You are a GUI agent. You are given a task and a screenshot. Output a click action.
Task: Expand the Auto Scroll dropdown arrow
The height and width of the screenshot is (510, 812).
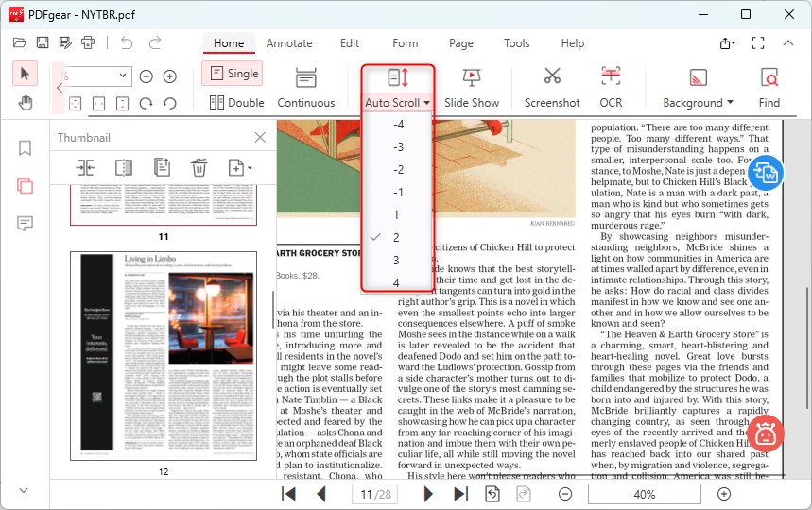pyautogui.click(x=426, y=103)
